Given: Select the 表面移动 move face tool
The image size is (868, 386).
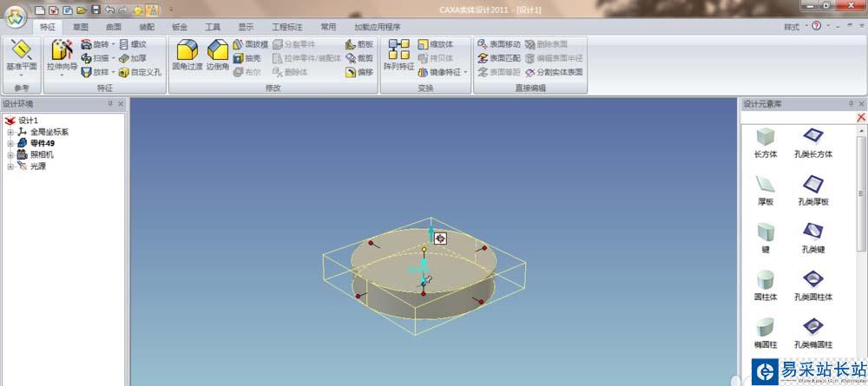Looking at the screenshot, I should (x=499, y=44).
